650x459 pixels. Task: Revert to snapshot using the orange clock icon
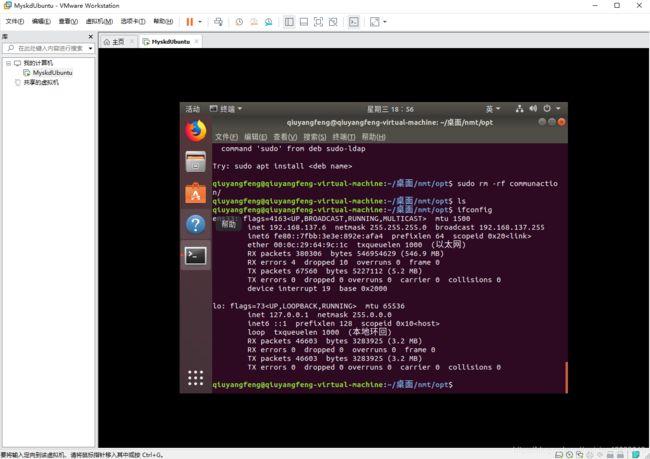(x=254, y=22)
